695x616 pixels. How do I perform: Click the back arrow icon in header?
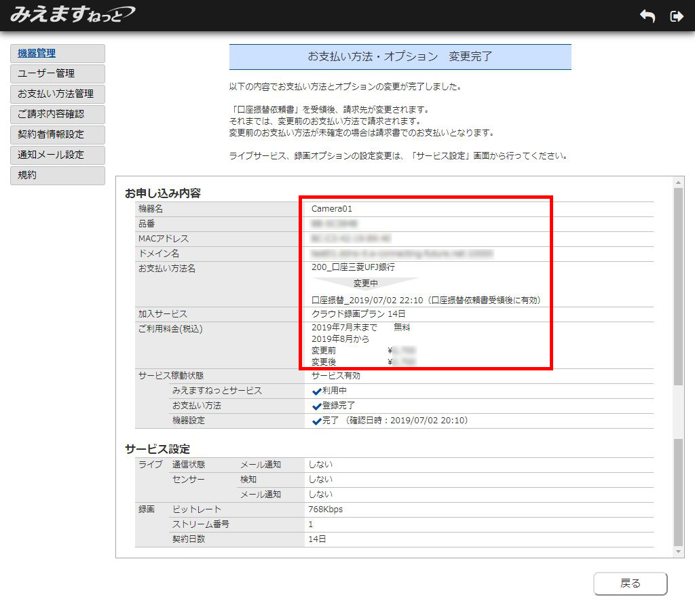[647, 16]
